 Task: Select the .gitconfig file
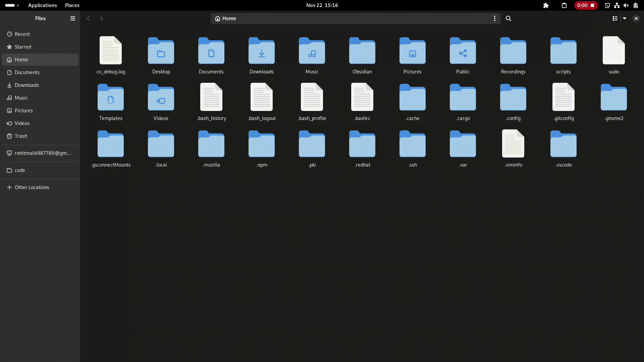click(x=563, y=102)
